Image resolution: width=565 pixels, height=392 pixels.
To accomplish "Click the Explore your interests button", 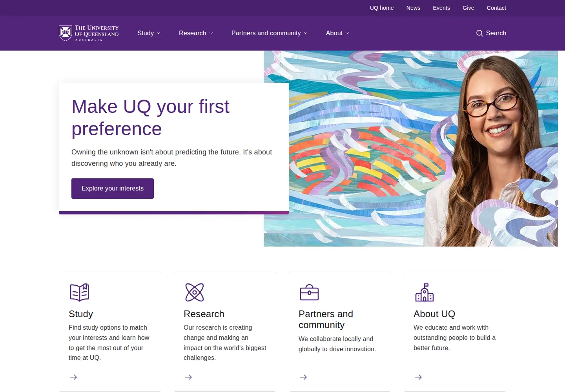I will pyautogui.click(x=113, y=189).
